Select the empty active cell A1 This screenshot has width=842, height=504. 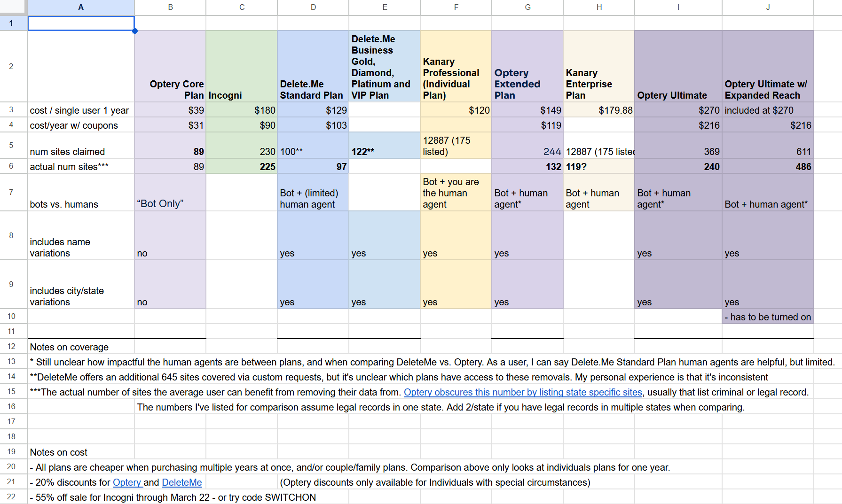pos(81,23)
